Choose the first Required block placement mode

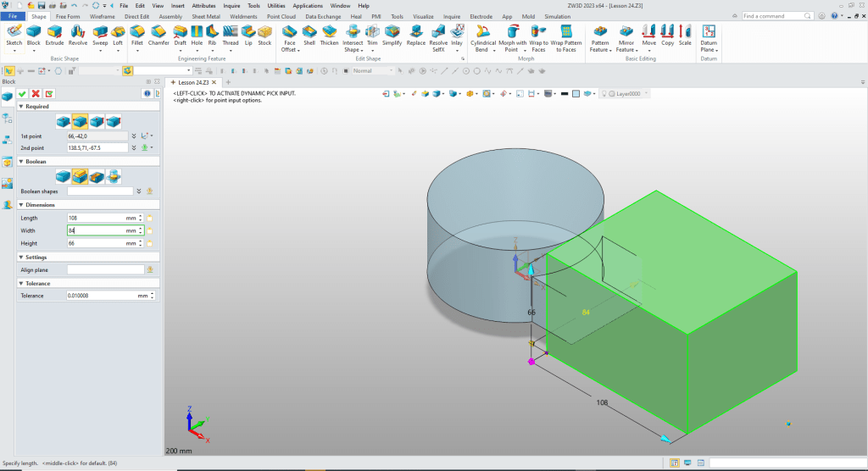coord(64,121)
